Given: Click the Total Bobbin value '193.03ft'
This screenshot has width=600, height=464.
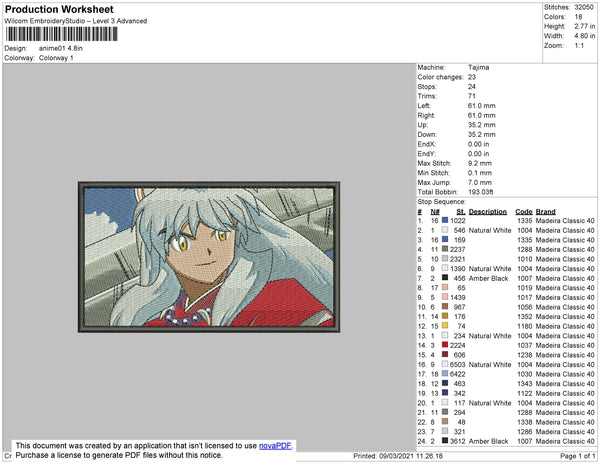Looking at the screenshot, I should coord(481,192).
